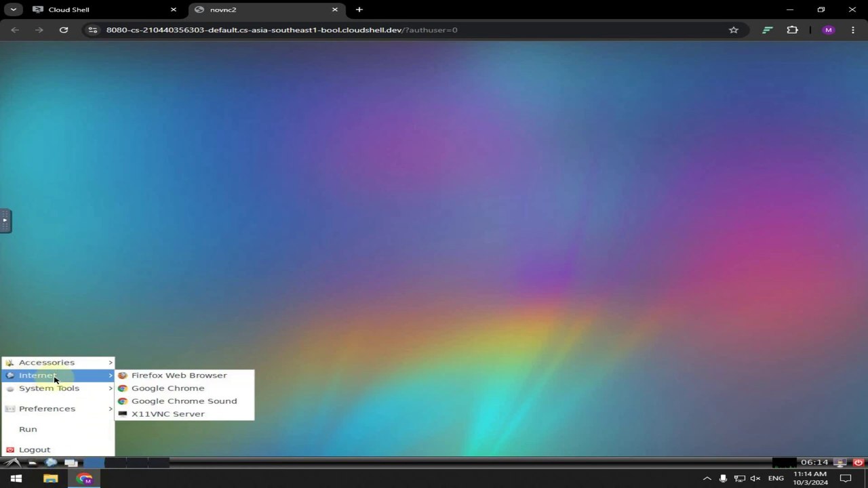
Task: Open Chrome's three-dot menu
Action: pos(852,30)
